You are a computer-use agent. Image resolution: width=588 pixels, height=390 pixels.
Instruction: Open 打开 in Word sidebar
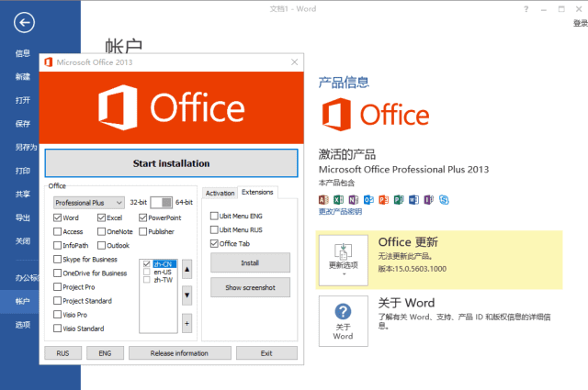pos(23,100)
